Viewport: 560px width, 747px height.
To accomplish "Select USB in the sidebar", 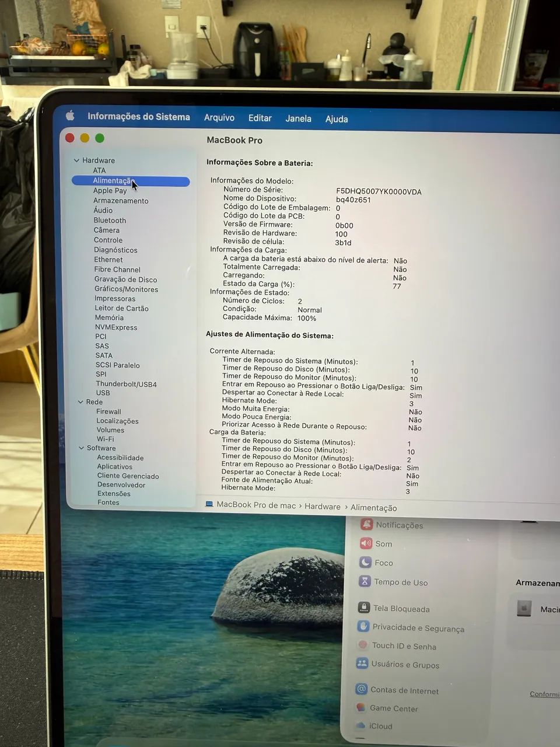I will point(103,393).
